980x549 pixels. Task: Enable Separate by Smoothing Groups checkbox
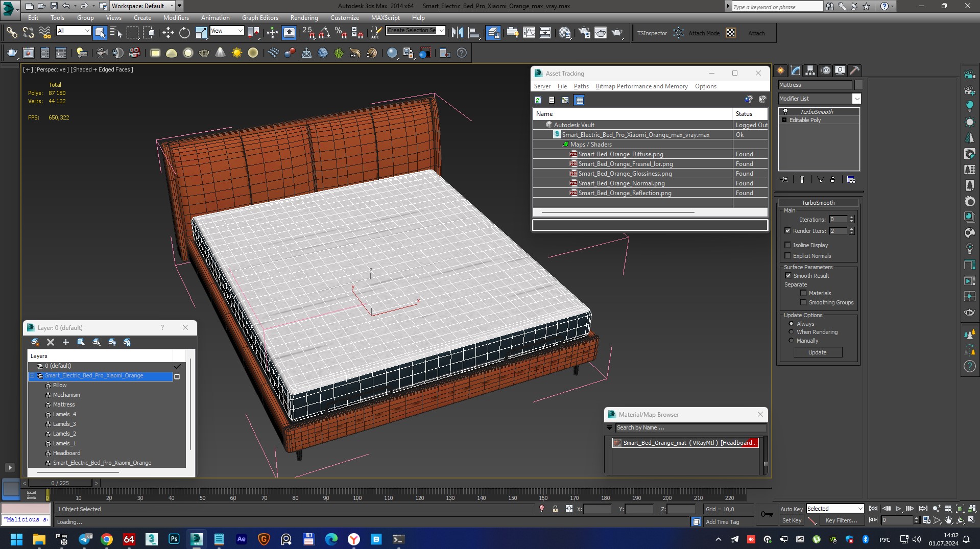(x=803, y=302)
